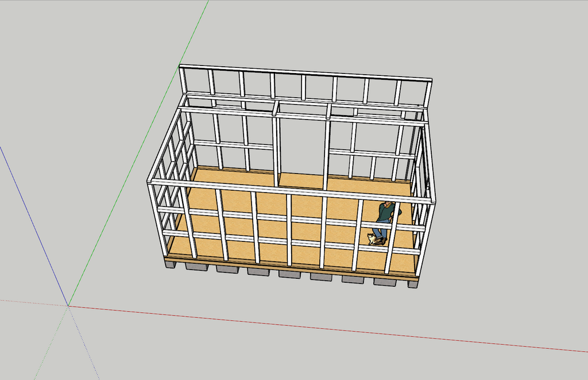This screenshot has width=588, height=380.
Task: Click the axis origin where colored lines meet
Action: pyautogui.click(x=68, y=305)
